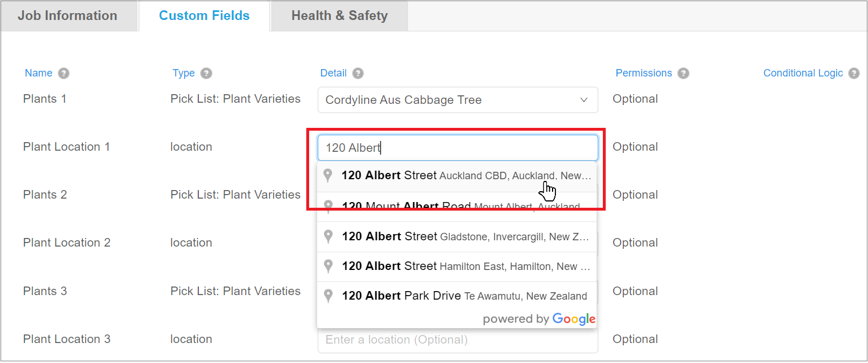Click the Permissions help icon
This screenshot has width=868, height=363.
point(683,72)
